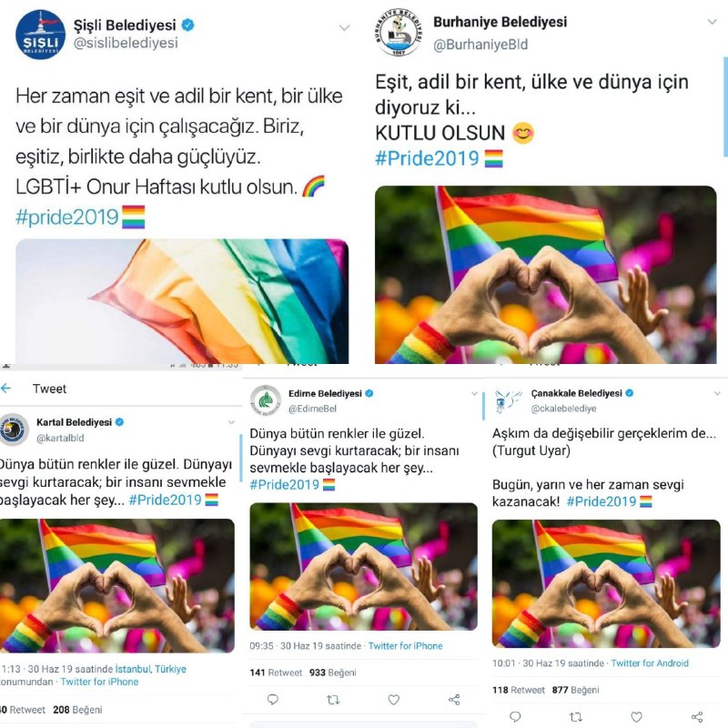Like the Edirne Belediyesi tweet

(x=394, y=699)
